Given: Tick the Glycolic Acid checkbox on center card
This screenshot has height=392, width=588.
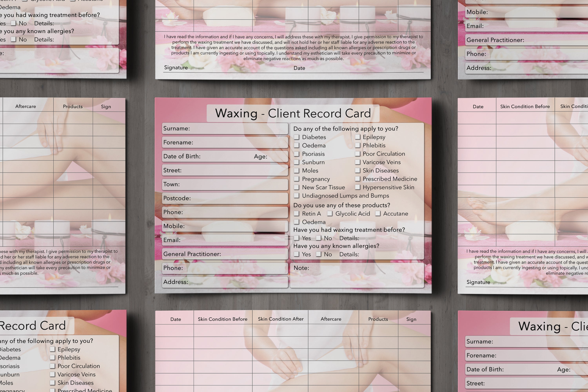Looking at the screenshot, I should (x=330, y=213).
